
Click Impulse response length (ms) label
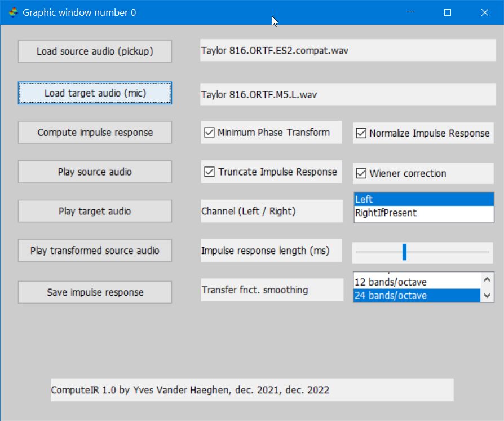pos(271,251)
